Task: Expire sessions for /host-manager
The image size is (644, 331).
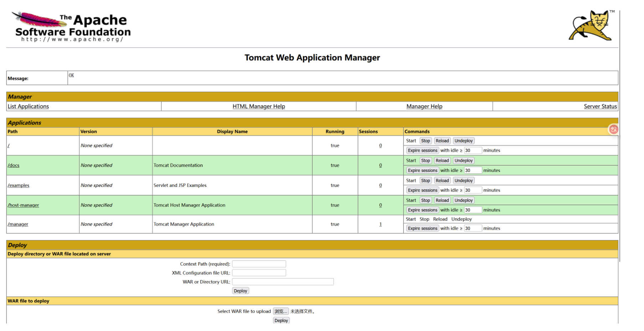Action: tap(423, 210)
